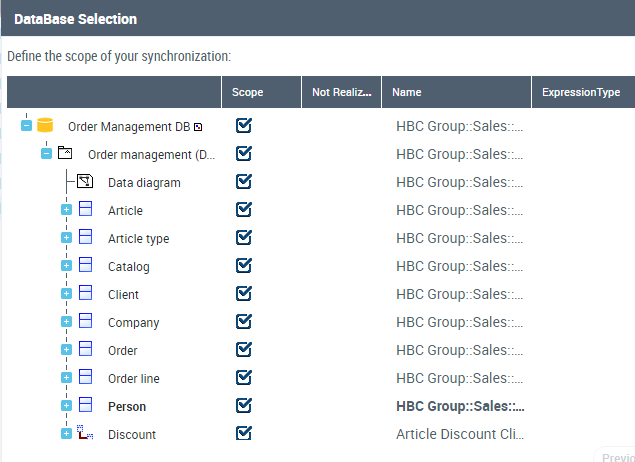Click the Article table icon
Viewport: 635px width, 462px height.
pos(85,210)
